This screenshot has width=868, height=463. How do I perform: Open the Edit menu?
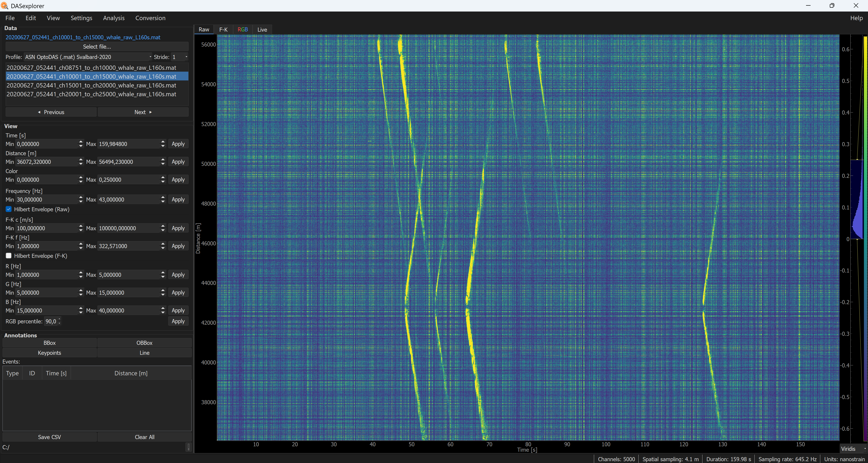[31, 18]
